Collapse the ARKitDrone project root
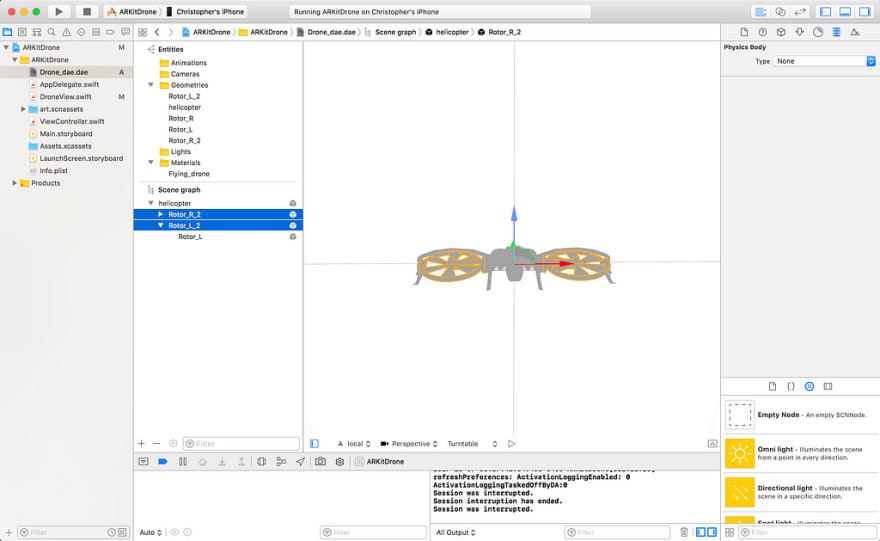 click(6, 48)
